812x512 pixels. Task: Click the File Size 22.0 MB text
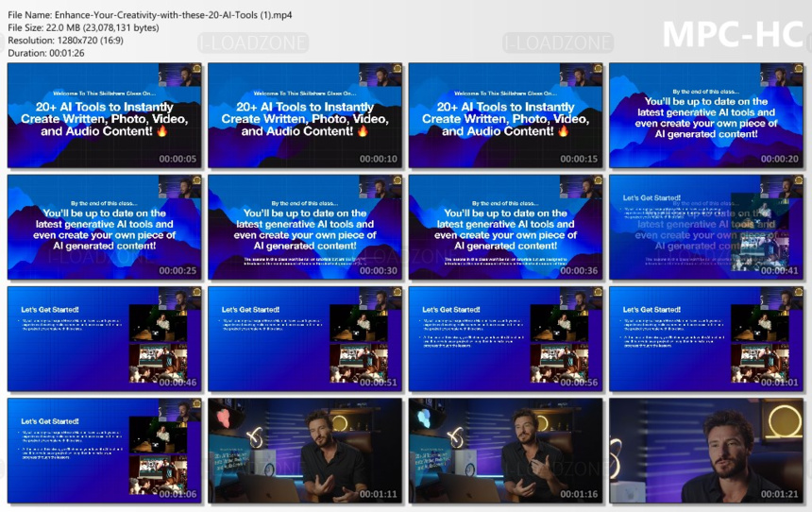tap(83, 27)
